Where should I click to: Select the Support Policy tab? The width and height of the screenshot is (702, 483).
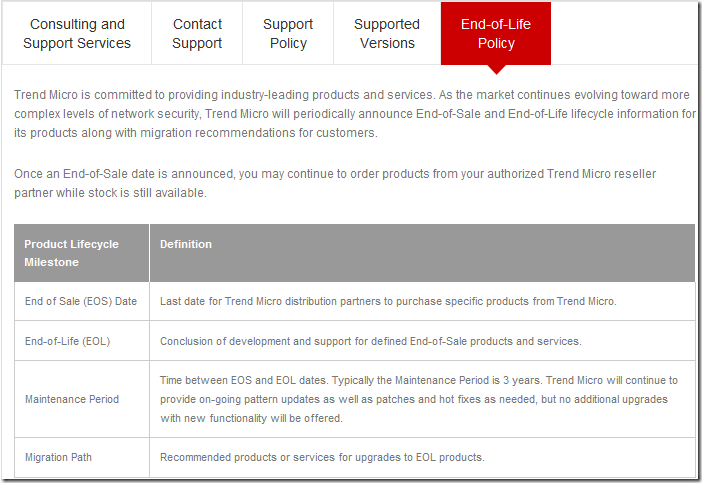288,34
